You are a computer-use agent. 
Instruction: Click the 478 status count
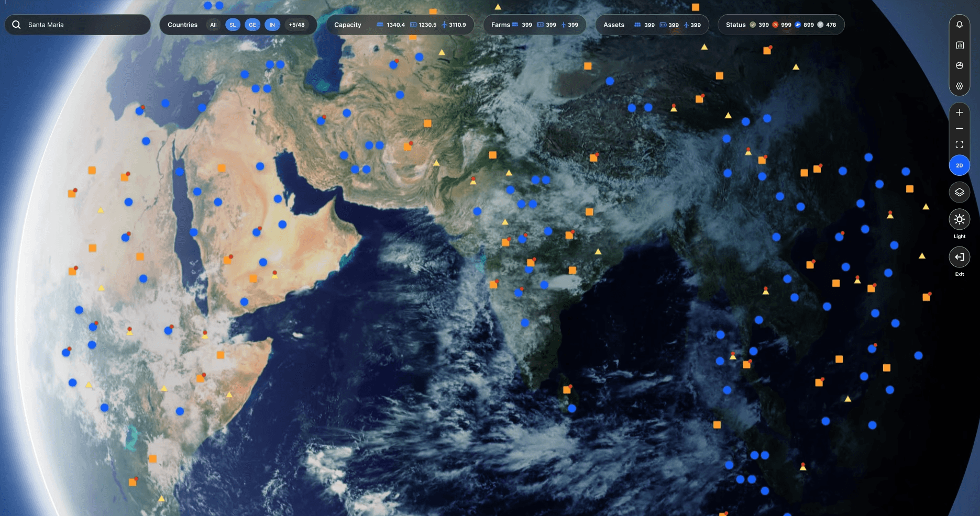(831, 25)
